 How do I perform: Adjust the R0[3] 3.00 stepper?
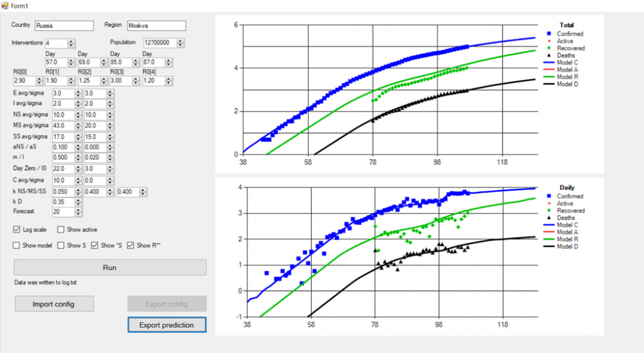pos(136,81)
